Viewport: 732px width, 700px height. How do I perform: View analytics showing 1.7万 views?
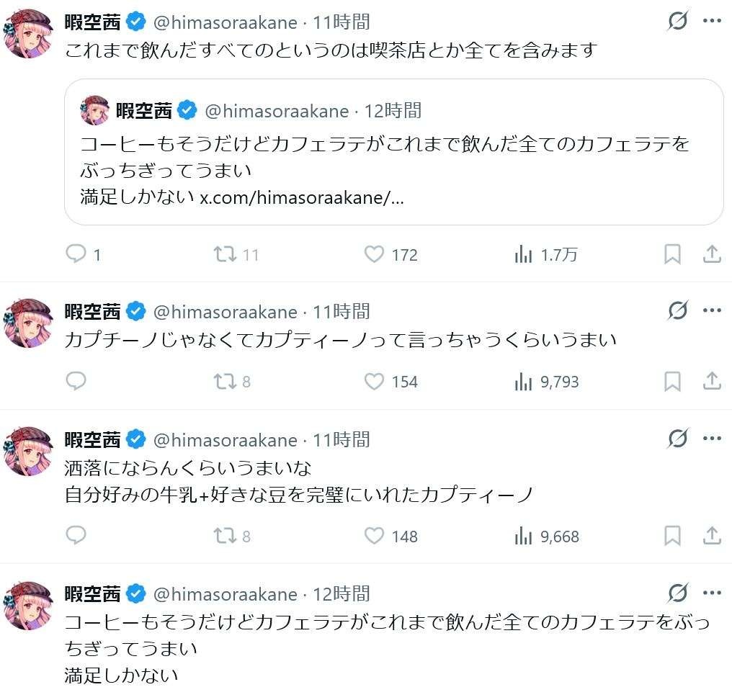coord(523,254)
